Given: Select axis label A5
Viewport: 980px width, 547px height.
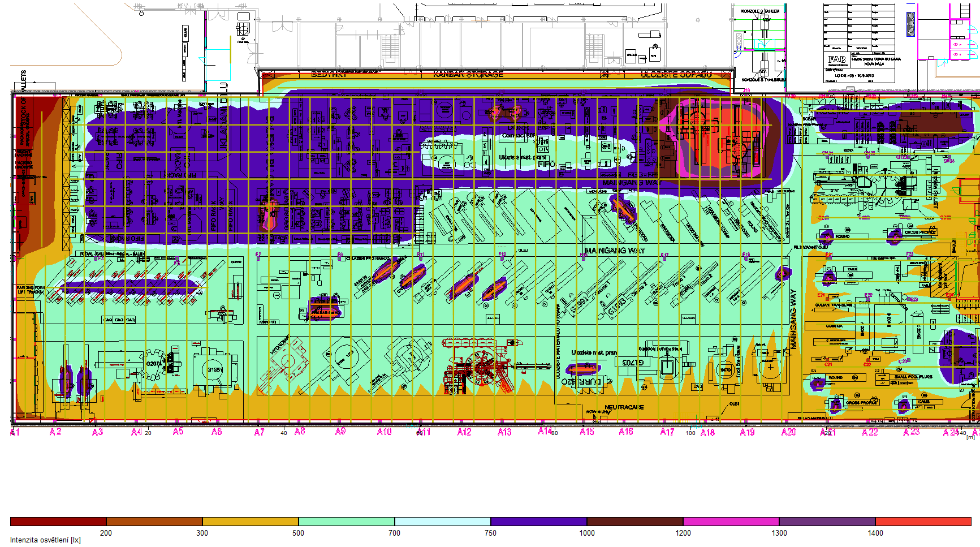Looking at the screenshot, I should coord(178,432).
